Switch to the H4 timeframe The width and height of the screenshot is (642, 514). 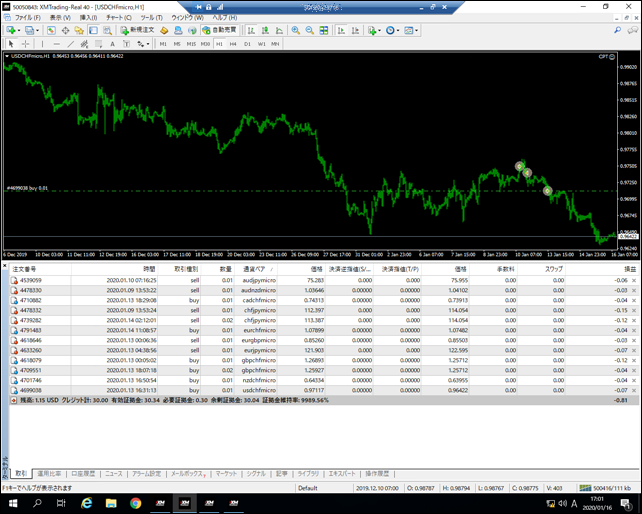[x=233, y=44]
